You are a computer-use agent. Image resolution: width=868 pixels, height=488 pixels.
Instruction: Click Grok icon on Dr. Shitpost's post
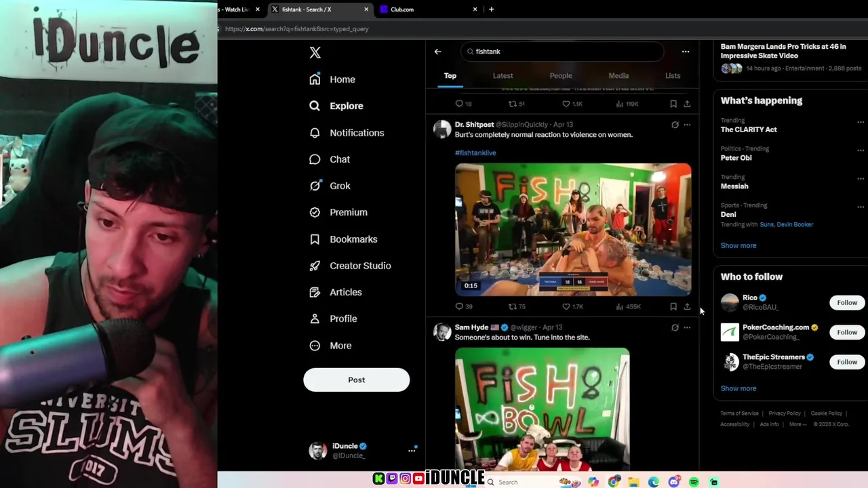pos(675,125)
